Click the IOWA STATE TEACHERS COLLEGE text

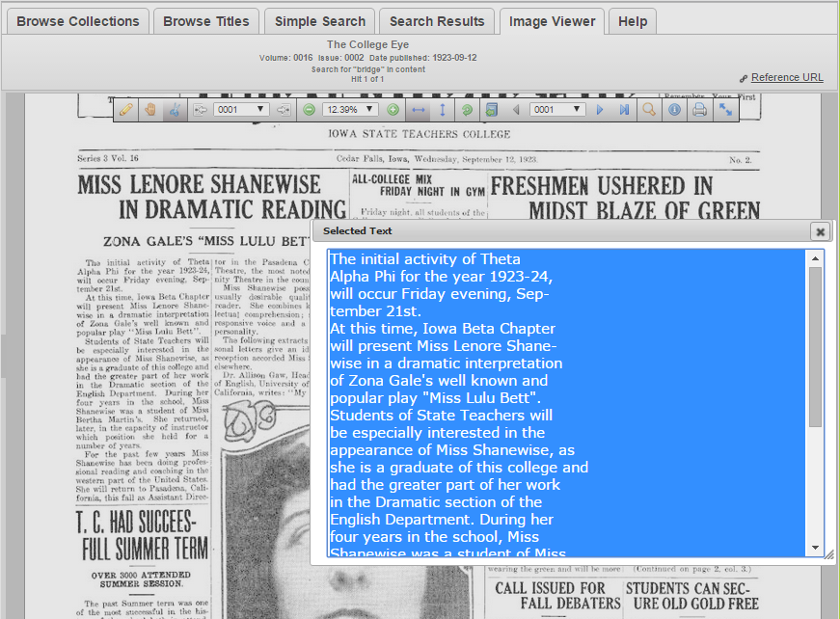(x=419, y=134)
